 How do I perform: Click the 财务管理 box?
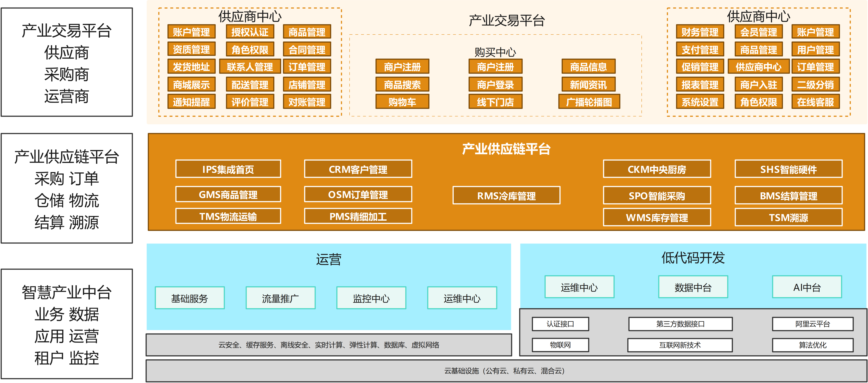pos(700,32)
